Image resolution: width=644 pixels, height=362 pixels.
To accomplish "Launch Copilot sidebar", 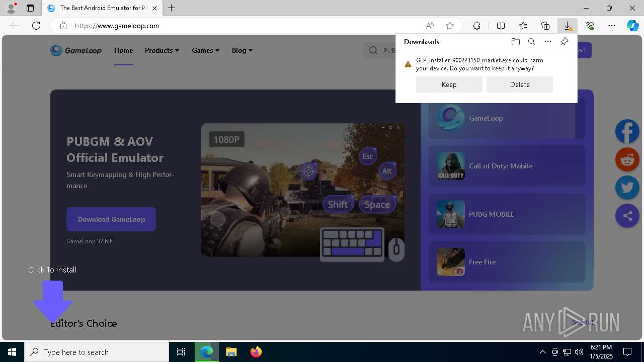I will [x=632, y=26].
